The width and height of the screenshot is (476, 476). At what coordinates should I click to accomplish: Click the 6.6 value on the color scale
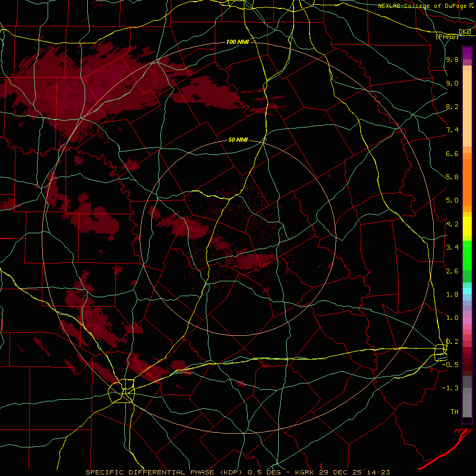452,153
